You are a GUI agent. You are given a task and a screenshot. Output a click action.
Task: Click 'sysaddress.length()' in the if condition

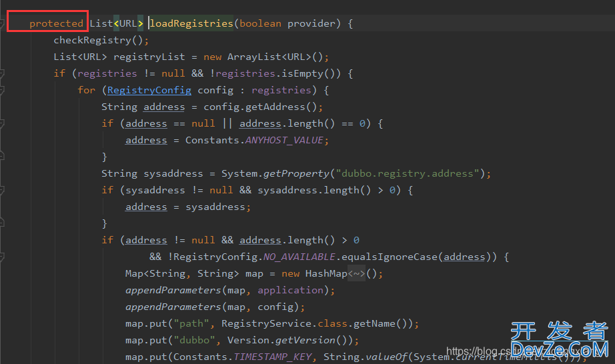(x=314, y=191)
